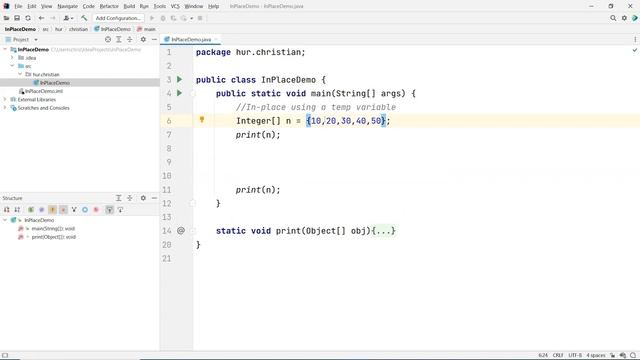The width and height of the screenshot is (640, 360).
Task: Expand the folded {...} print method body
Action: point(384,231)
